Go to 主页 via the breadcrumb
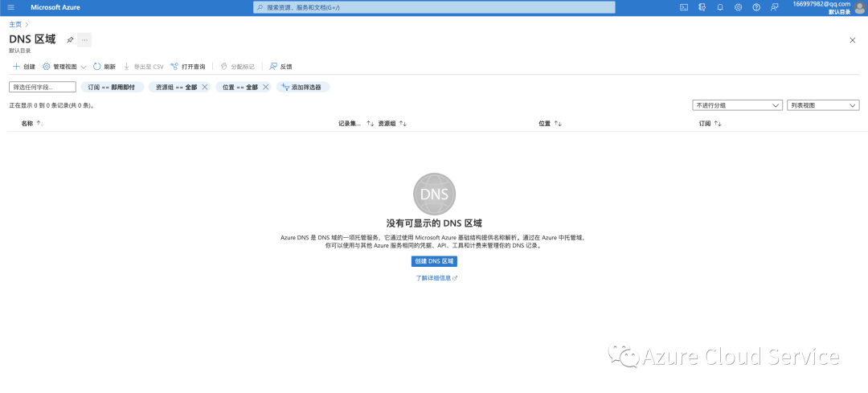This screenshot has width=868, height=393. tap(15, 24)
